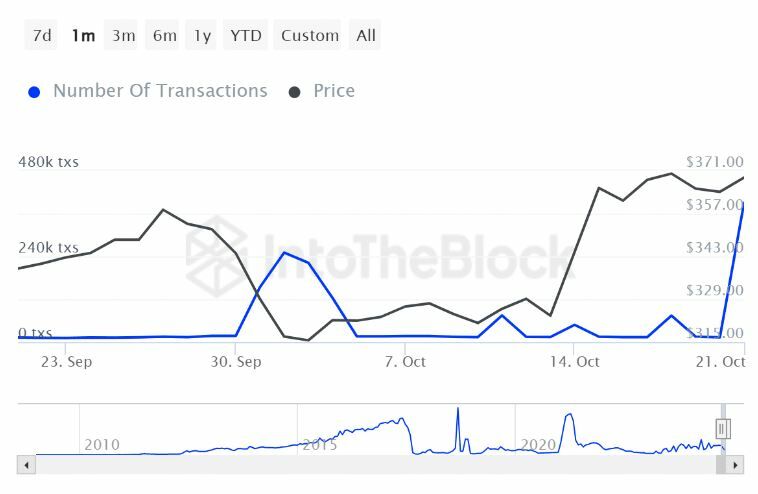Choose the 3m time range
Image resolution: width=758 pixels, height=494 pixels.
click(x=124, y=36)
